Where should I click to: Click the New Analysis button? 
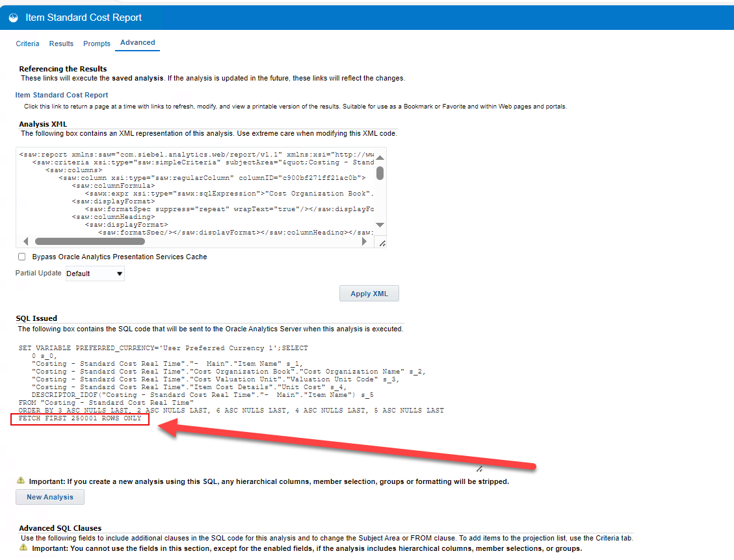(49, 496)
